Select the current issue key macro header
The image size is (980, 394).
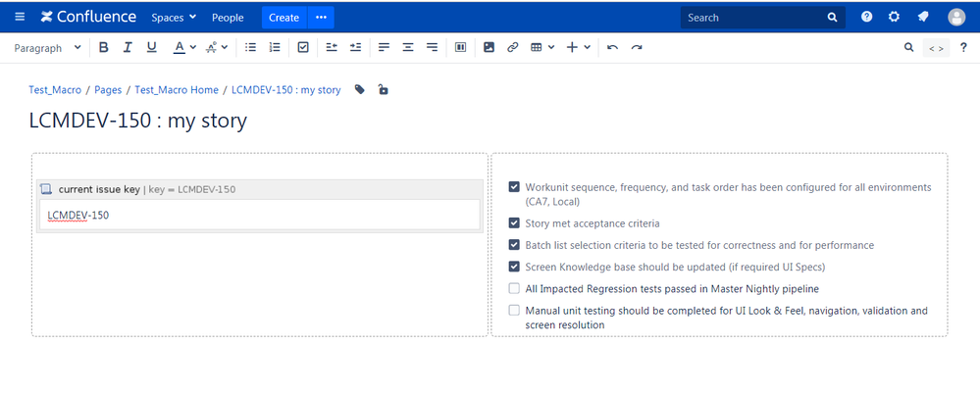click(260, 189)
